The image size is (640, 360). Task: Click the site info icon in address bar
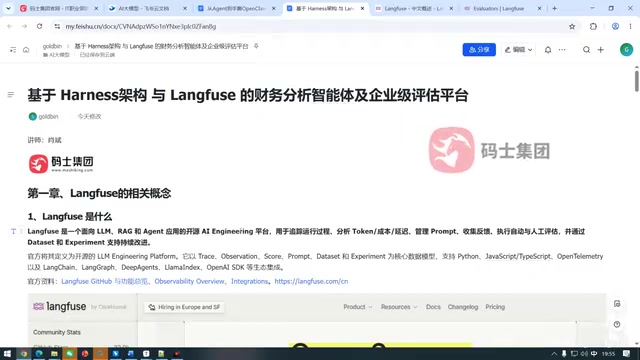coord(57,26)
